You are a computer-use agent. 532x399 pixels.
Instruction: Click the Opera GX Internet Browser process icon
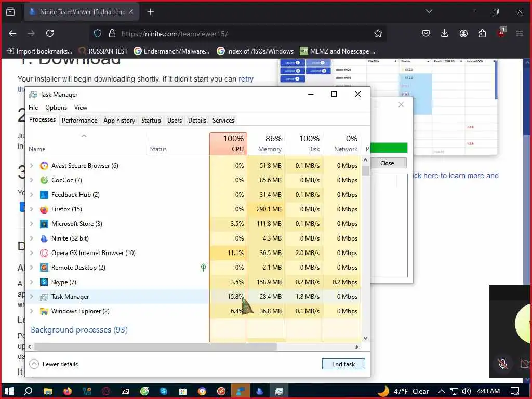tap(44, 253)
